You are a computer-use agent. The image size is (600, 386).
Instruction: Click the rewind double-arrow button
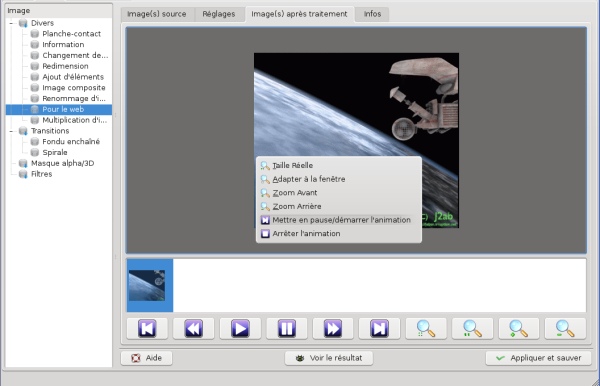pos(193,329)
